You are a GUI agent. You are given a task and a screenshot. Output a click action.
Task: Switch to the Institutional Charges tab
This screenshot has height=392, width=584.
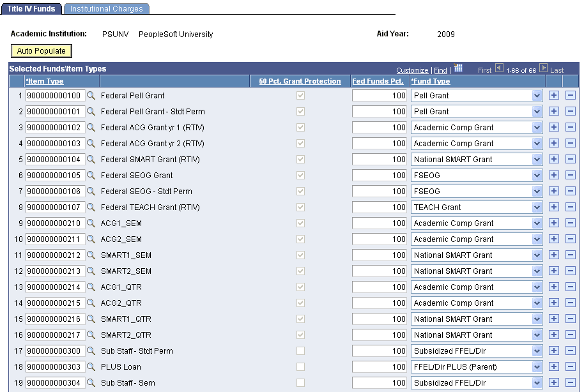[106, 9]
